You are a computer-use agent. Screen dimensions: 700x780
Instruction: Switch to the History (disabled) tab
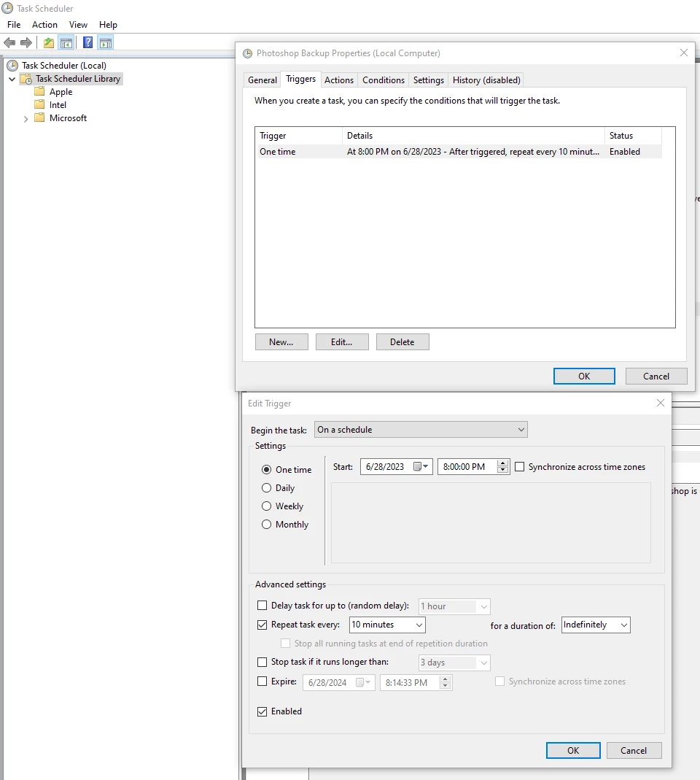tap(486, 80)
